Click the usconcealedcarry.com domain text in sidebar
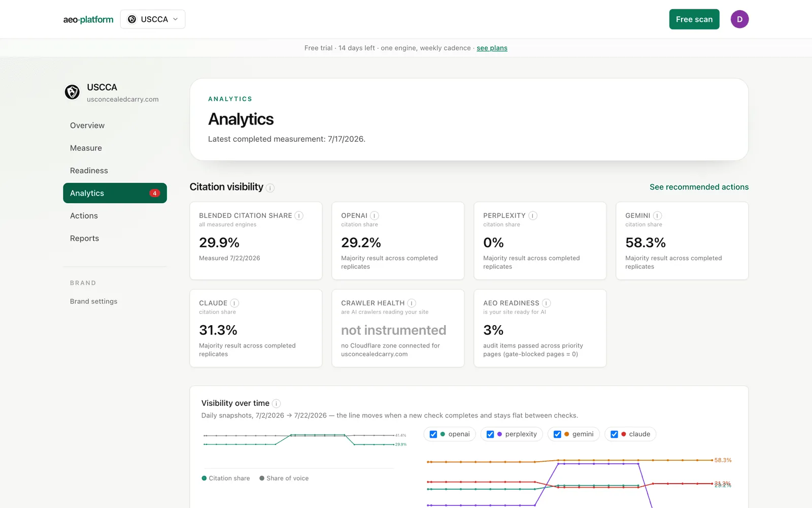 pos(123,100)
